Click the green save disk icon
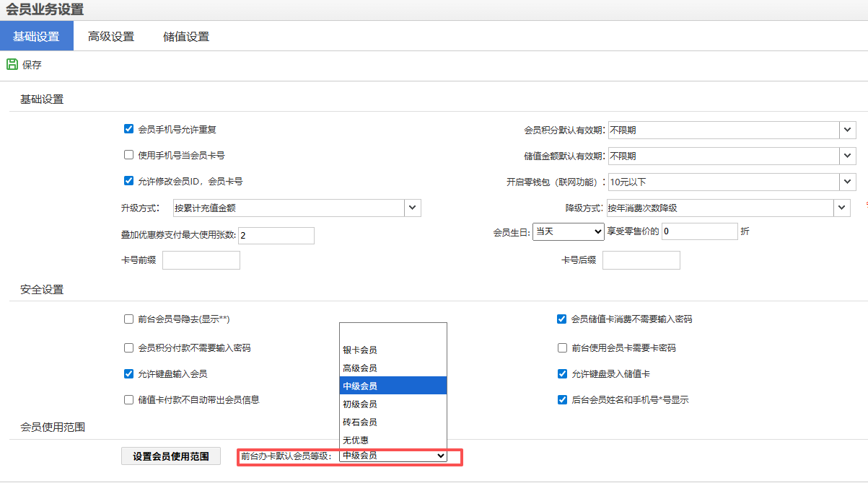868x483 pixels. pyautogui.click(x=12, y=64)
